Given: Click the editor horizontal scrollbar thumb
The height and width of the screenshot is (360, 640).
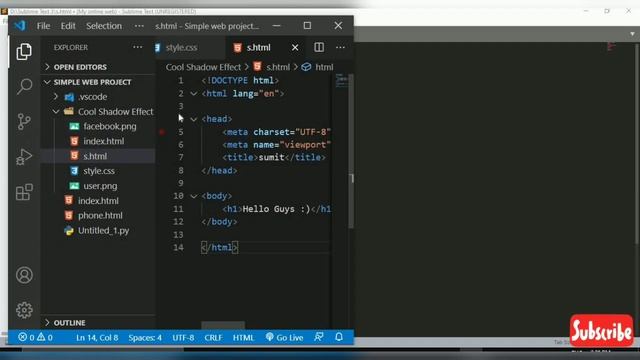Looking at the screenshot, I should (223, 325).
